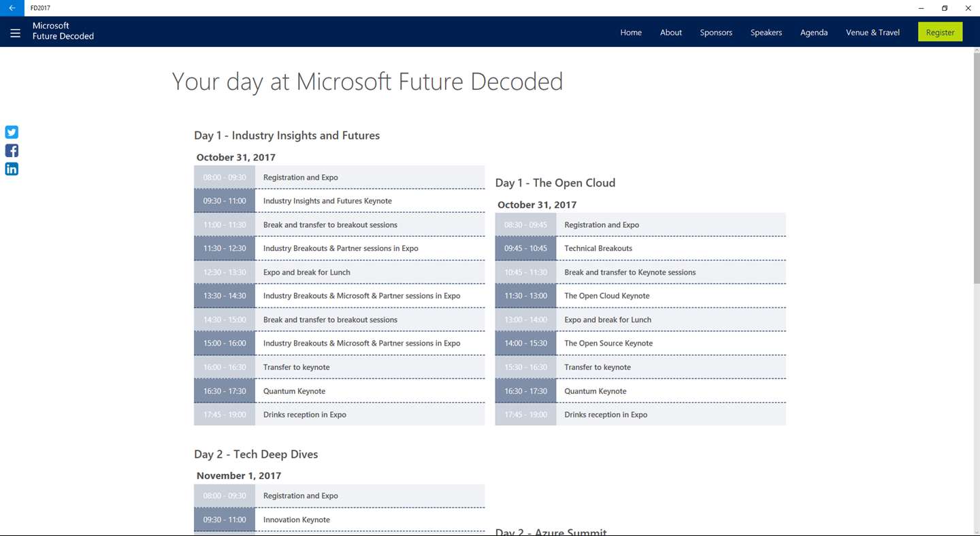980x536 pixels.
Task: Share page via LinkedIn icon
Action: pyautogui.click(x=12, y=169)
